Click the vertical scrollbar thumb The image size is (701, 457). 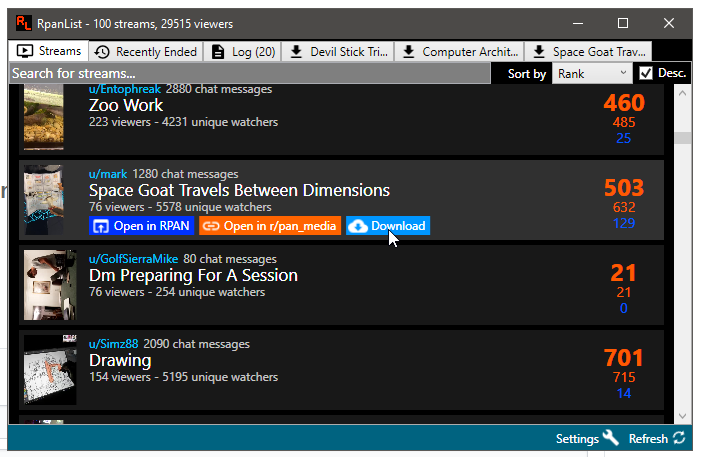pyautogui.click(x=682, y=138)
